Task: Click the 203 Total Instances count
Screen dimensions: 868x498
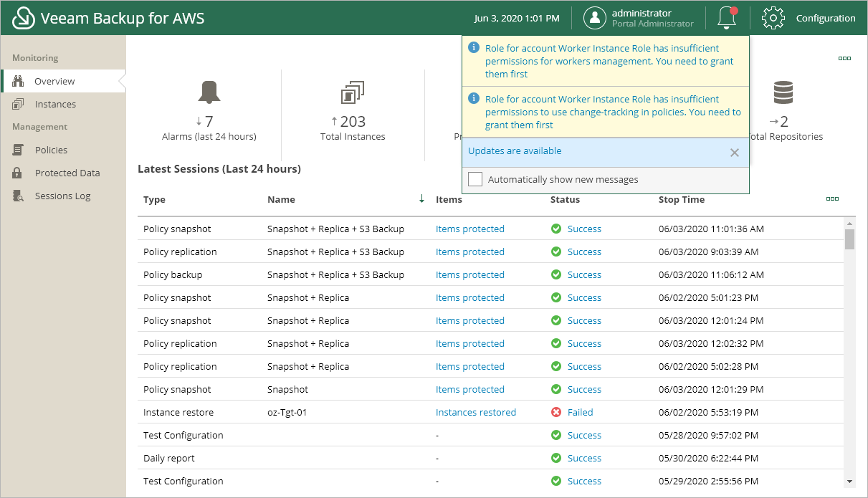Action: pyautogui.click(x=353, y=121)
